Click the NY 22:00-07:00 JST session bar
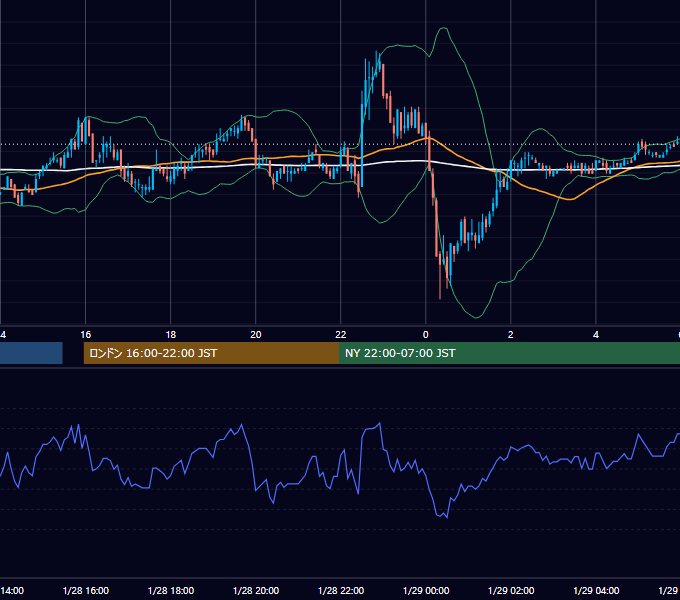This screenshot has width=680, height=600. click(510, 353)
